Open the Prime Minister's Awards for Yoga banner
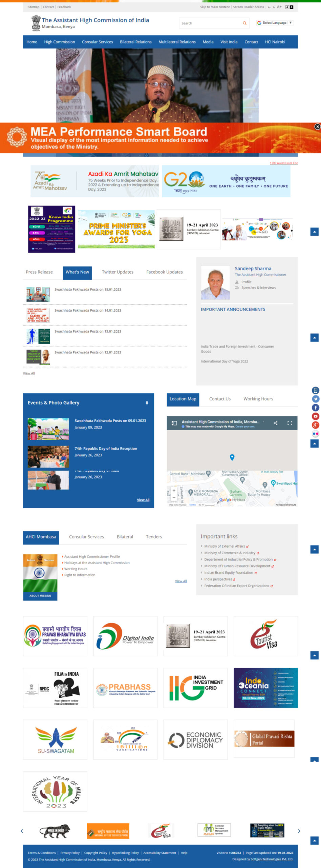 [x=116, y=230]
